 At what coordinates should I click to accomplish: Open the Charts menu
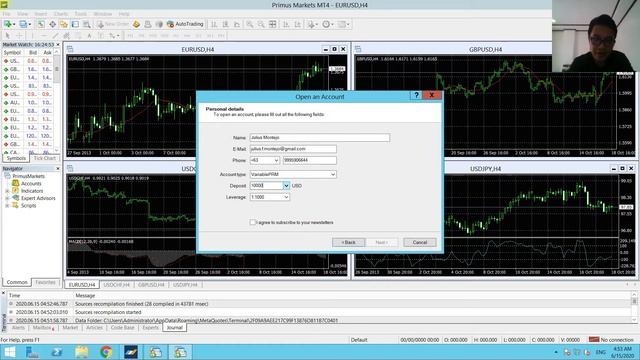pos(60,14)
